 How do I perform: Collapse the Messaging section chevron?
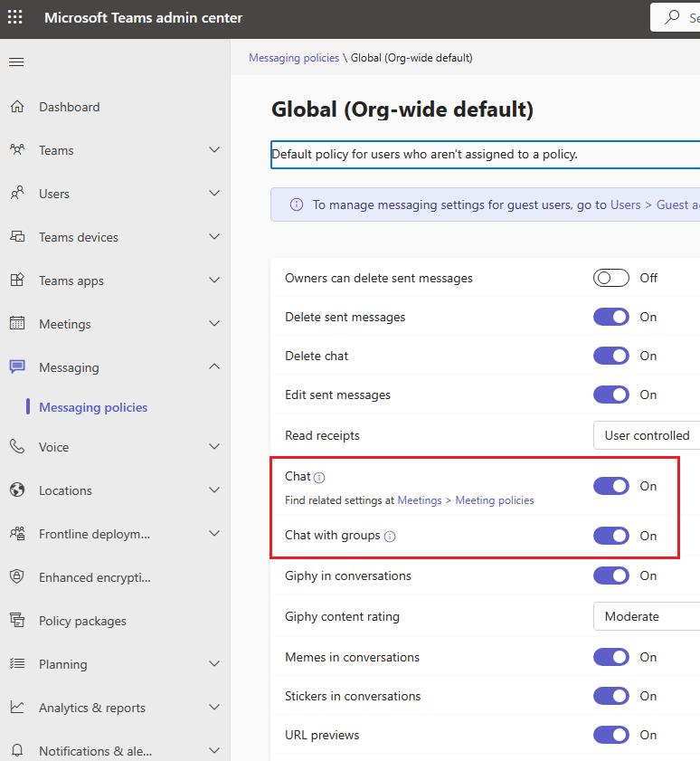pos(214,366)
